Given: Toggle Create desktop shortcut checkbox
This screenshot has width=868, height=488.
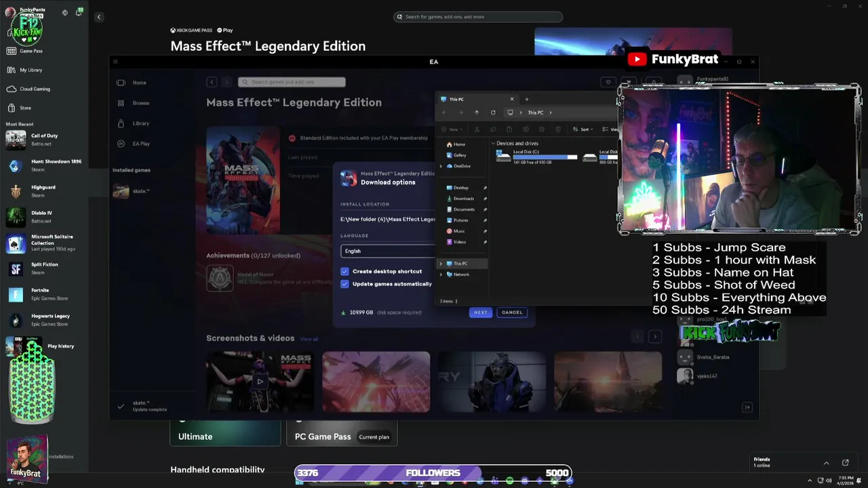Looking at the screenshot, I should point(344,271).
